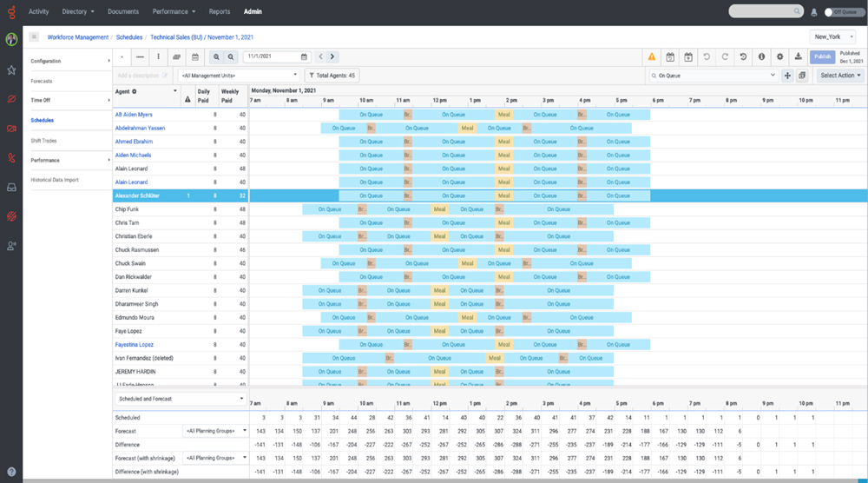Click the schedule information icon
The height and width of the screenshot is (483, 868).
[x=761, y=56]
